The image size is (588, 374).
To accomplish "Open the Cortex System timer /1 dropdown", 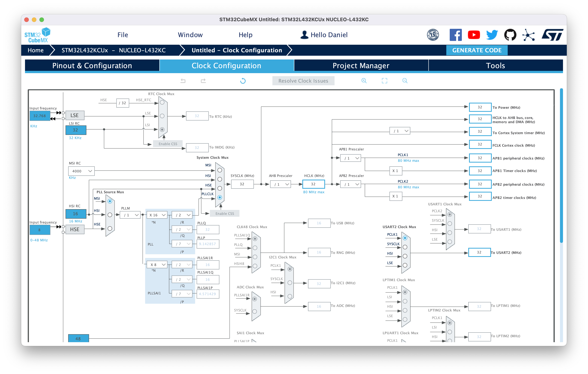I will tap(400, 131).
